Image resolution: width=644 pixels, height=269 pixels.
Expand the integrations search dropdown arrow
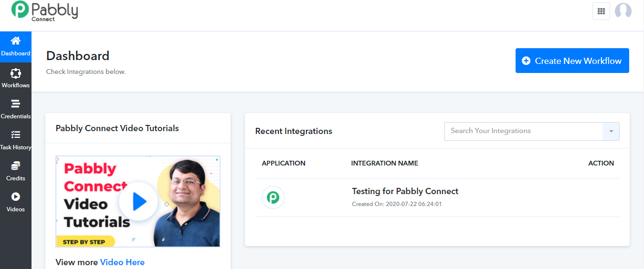(611, 131)
